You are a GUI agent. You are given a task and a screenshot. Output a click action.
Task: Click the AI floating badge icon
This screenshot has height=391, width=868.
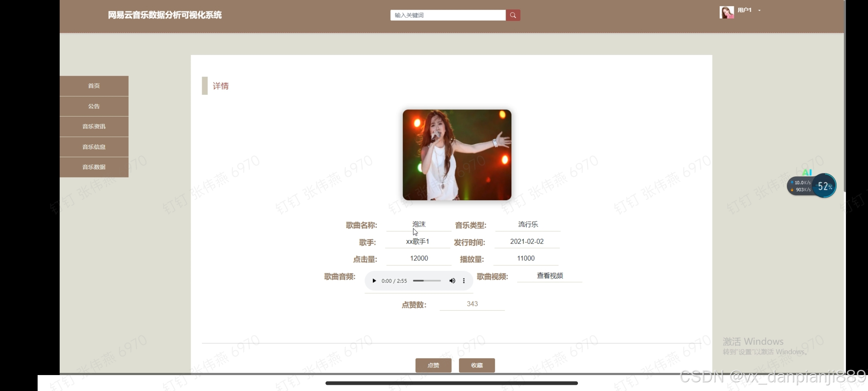(807, 173)
